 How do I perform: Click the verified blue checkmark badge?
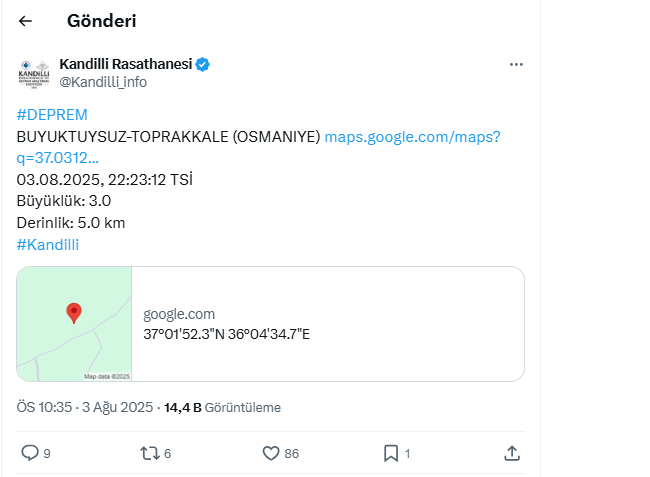(202, 65)
